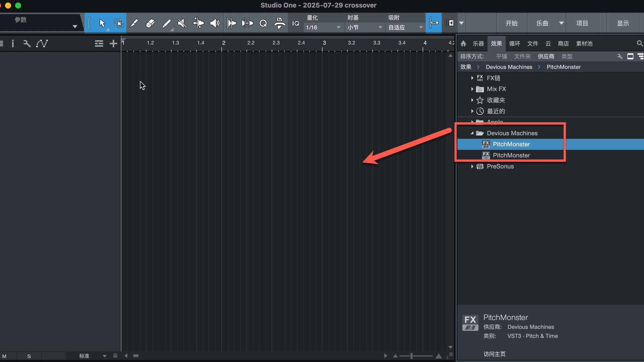Viewport: 644px width, 362px height.
Task: Sort browser by 类型 type
Action: point(567,56)
